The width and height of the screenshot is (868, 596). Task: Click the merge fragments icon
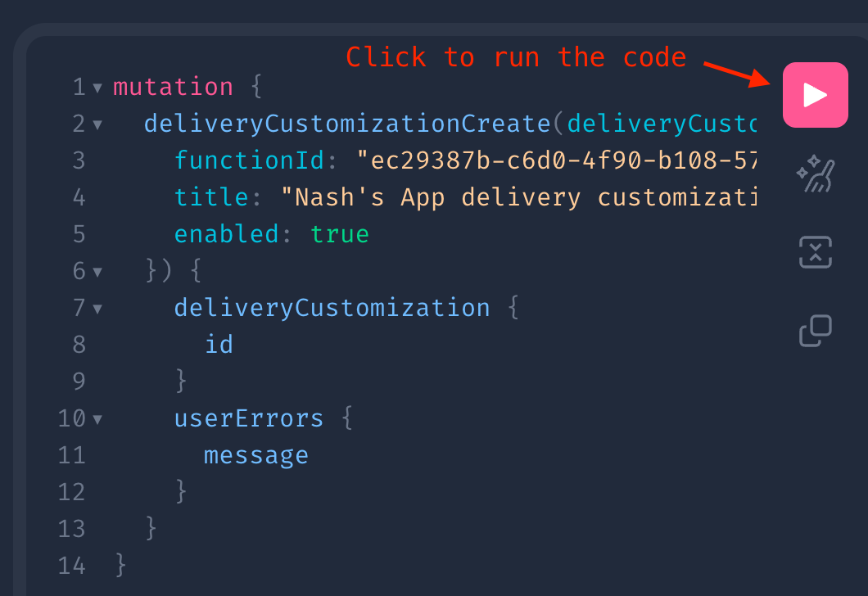[x=816, y=252]
